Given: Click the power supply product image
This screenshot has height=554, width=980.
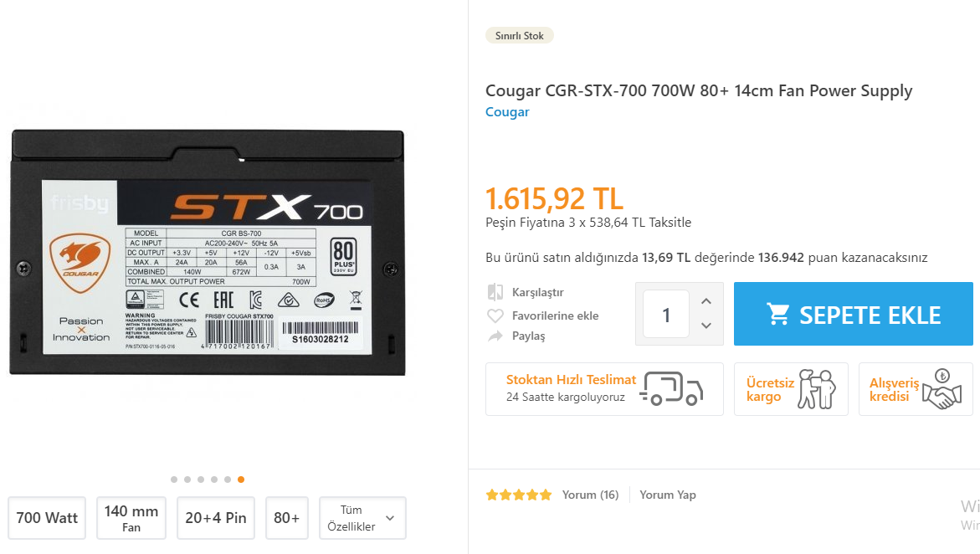Looking at the screenshot, I should point(207,251).
